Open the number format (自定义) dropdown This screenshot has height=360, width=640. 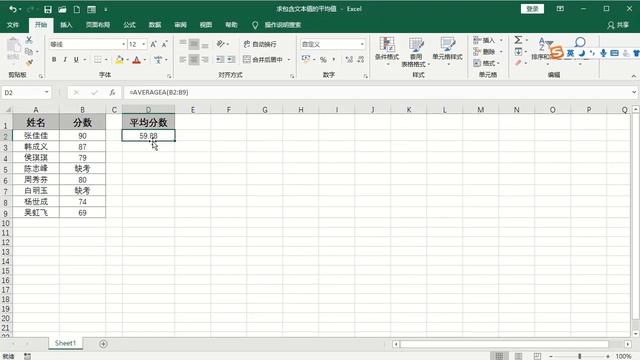coord(362,44)
